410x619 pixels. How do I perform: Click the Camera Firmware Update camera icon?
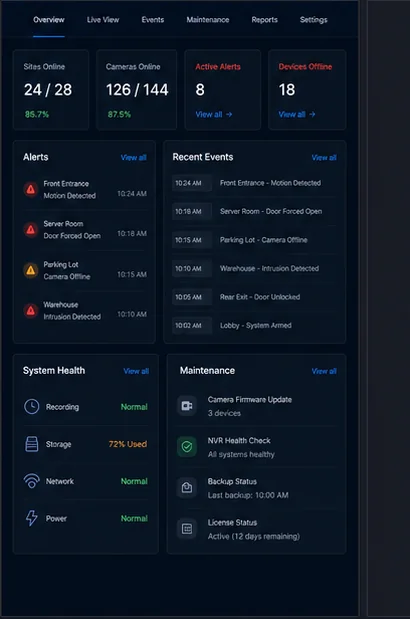coord(187,406)
